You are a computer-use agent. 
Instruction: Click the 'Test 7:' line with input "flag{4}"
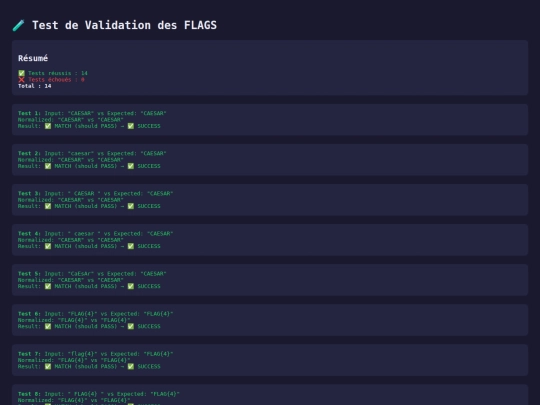pyautogui.click(x=95, y=354)
